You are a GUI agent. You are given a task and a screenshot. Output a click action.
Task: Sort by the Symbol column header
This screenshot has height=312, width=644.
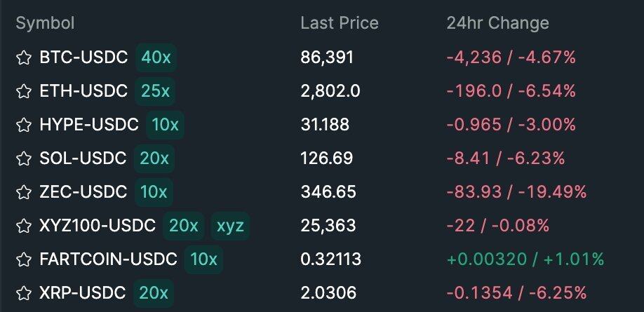click(x=45, y=23)
